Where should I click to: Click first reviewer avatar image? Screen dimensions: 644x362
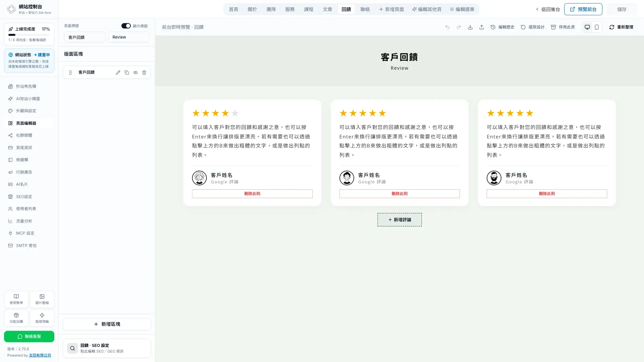click(199, 178)
